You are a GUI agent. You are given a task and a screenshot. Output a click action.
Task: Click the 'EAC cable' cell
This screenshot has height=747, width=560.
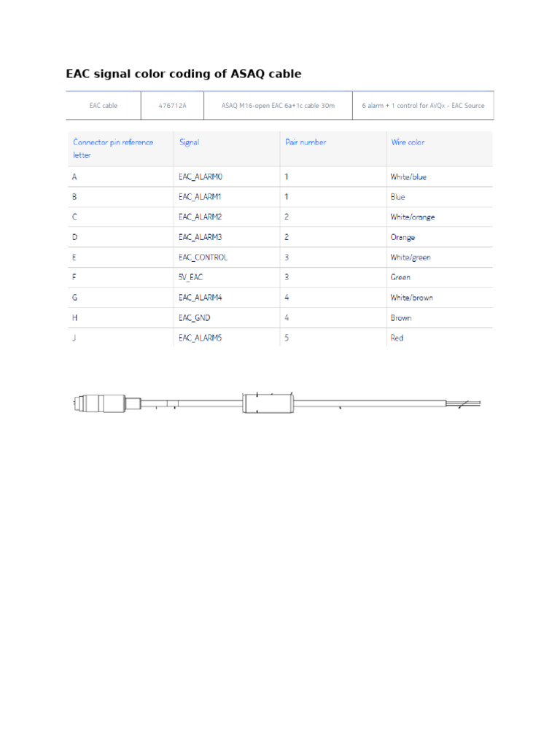click(104, 106)
